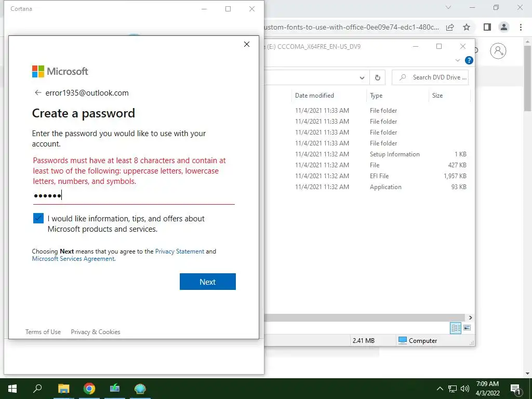Open the globe app in the taskbar
This screenshot has width=532, height=399.
(x=140, y=389)
